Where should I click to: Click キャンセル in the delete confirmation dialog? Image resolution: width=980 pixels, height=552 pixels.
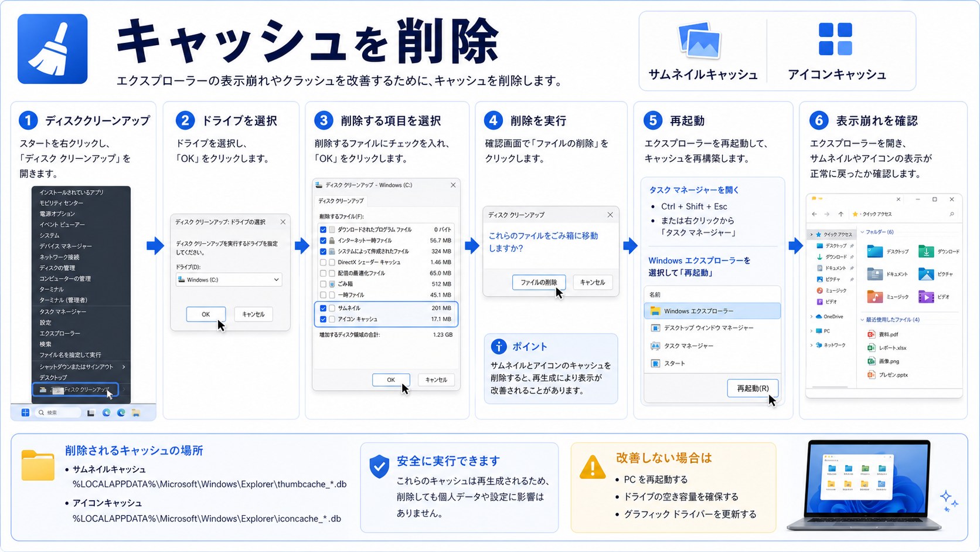click(x=593, y=282)
